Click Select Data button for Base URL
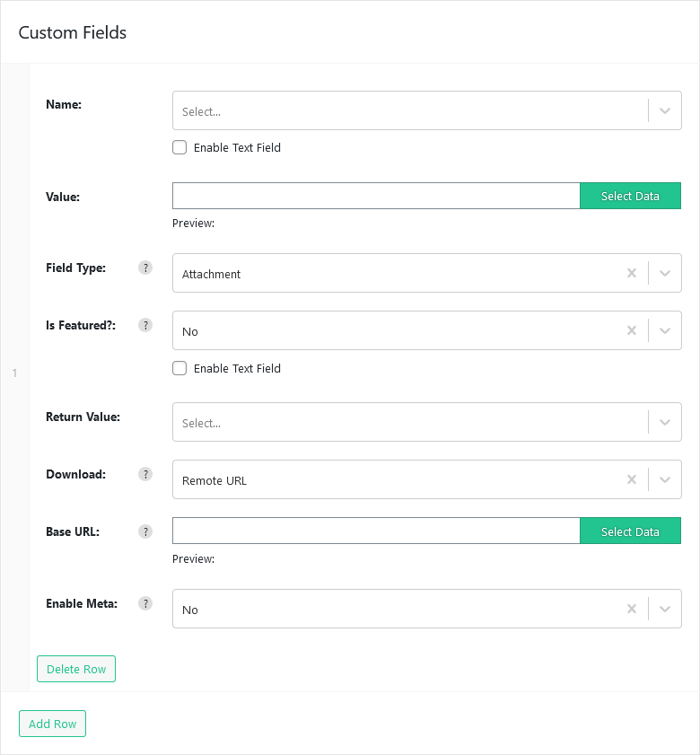Viewport: 700px width, 755px height. (x=630, y=531)
